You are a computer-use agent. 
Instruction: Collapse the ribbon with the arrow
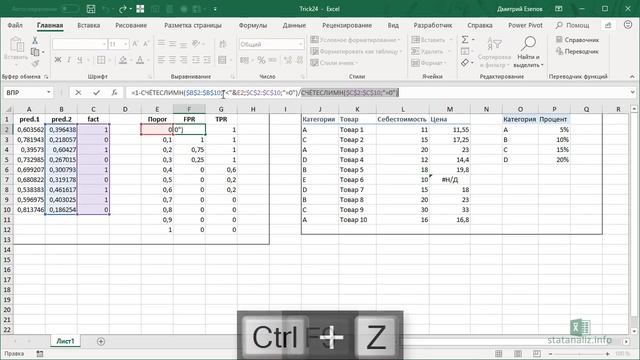[x=632, y=76]
